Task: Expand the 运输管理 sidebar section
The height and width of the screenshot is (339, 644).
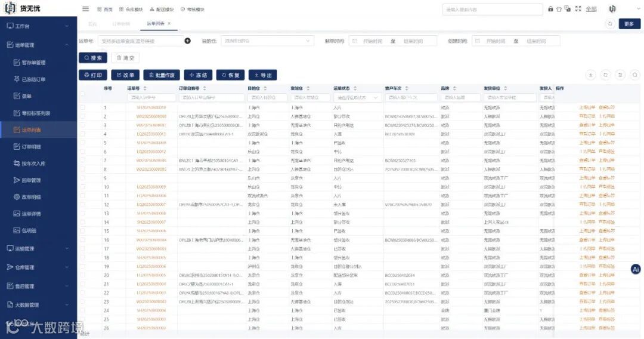Action: pos(38,249)
